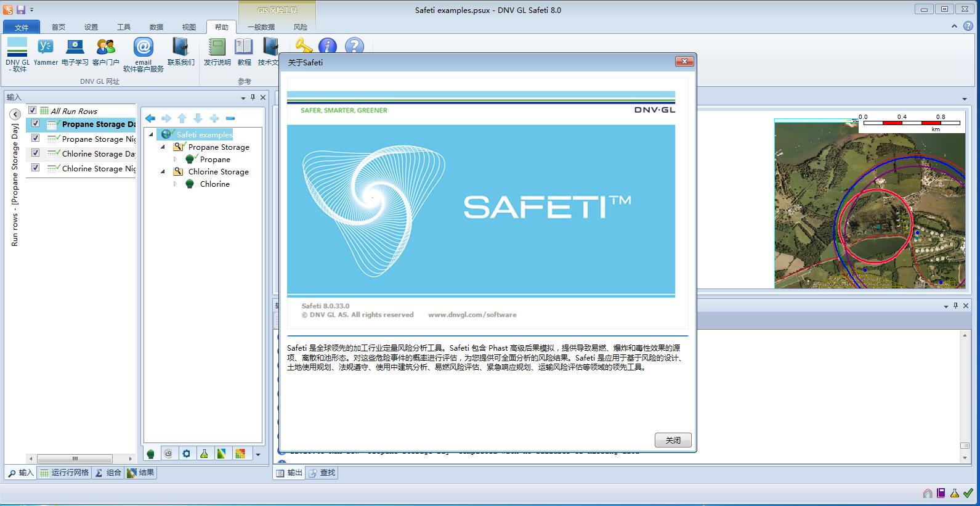Open the Yammer link icon
The image size is (980, 506).
click(46, 47)
